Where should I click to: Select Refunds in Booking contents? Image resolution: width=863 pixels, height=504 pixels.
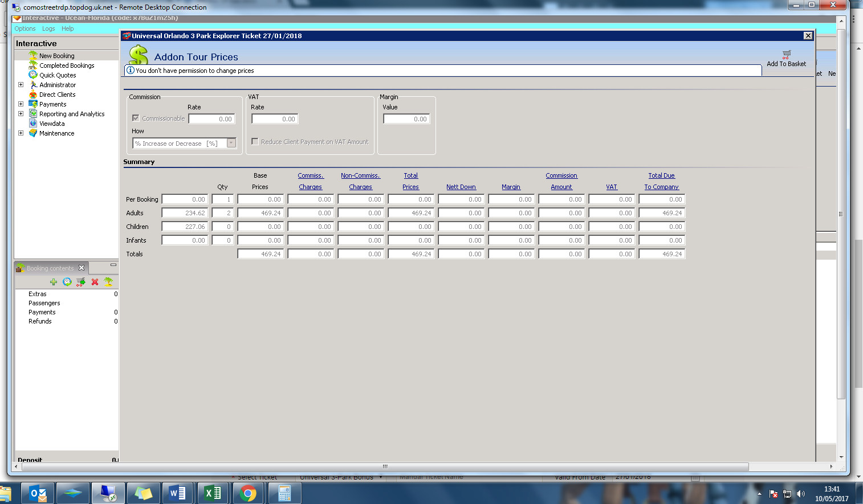[40, 321]
